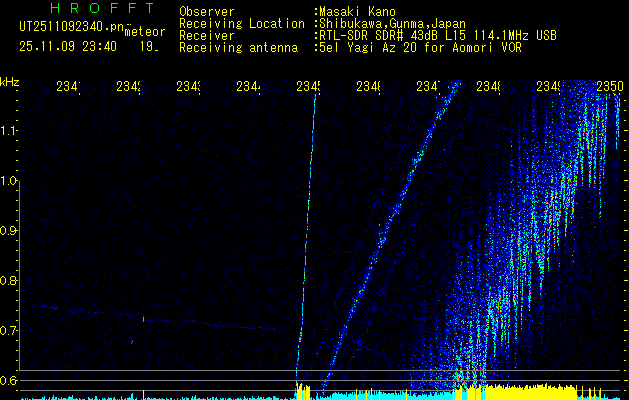Select the 0.8 frequency axis label
The width and height of the screenshot is (629, 400).
[10, 281]
